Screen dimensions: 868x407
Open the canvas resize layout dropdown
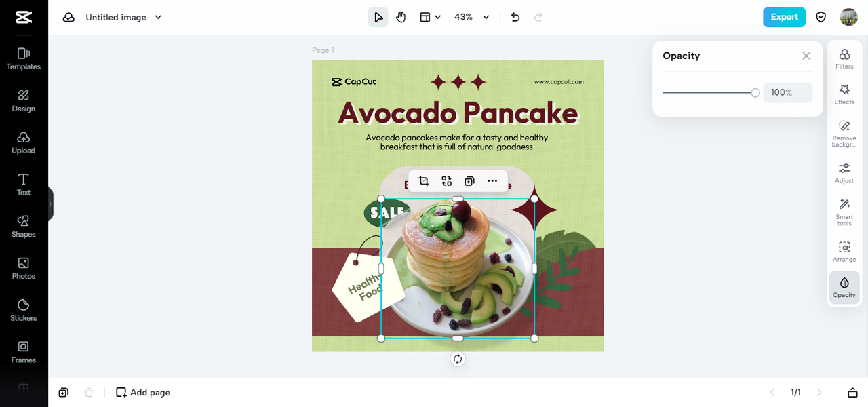pyautogui.click(x=430, y=17)
